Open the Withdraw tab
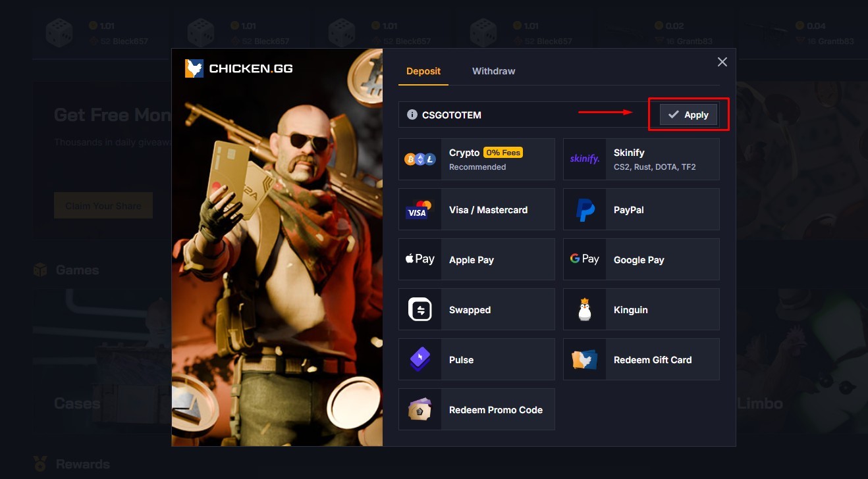Image resolution: width=868 pixels, height=479 pixels. coord(493,71)
